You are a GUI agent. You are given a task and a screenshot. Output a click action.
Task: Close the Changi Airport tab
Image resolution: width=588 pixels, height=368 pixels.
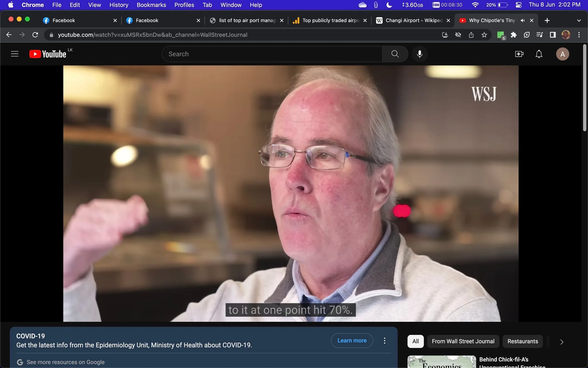448,20
